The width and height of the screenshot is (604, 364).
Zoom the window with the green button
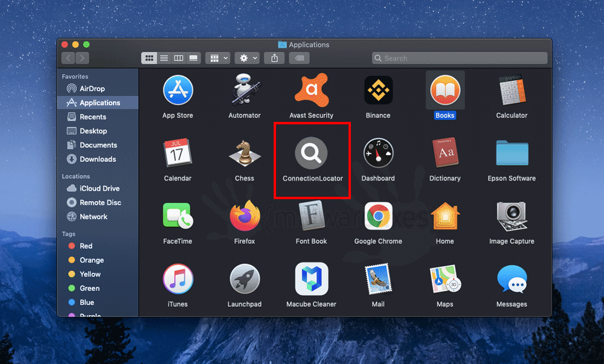tap(86, 45)
